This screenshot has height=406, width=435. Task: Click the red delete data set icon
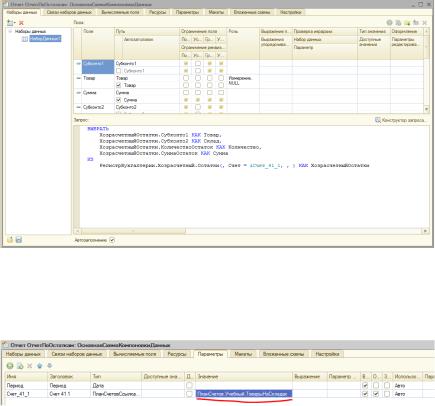click(21, 23)
